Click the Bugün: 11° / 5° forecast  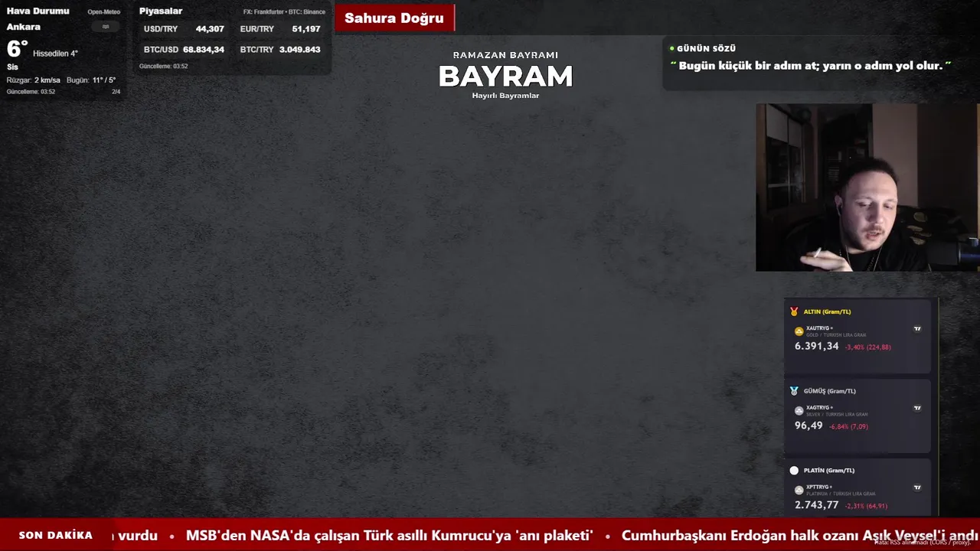[91, 80]
